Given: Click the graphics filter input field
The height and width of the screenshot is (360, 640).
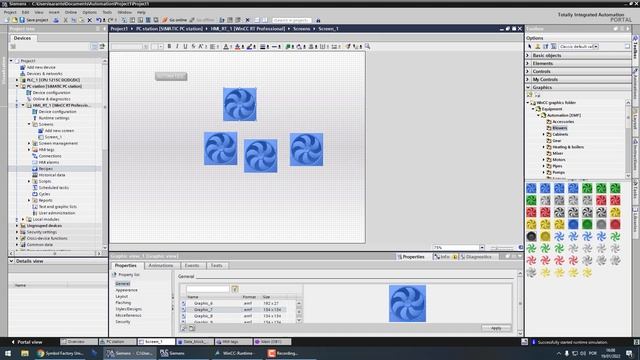Looking at the screenshot, I should (208, 289).
